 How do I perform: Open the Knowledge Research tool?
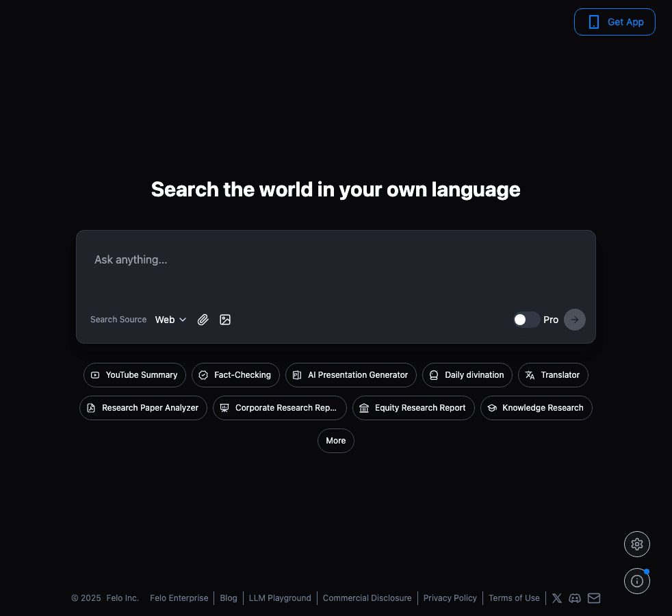pos(536,408)
